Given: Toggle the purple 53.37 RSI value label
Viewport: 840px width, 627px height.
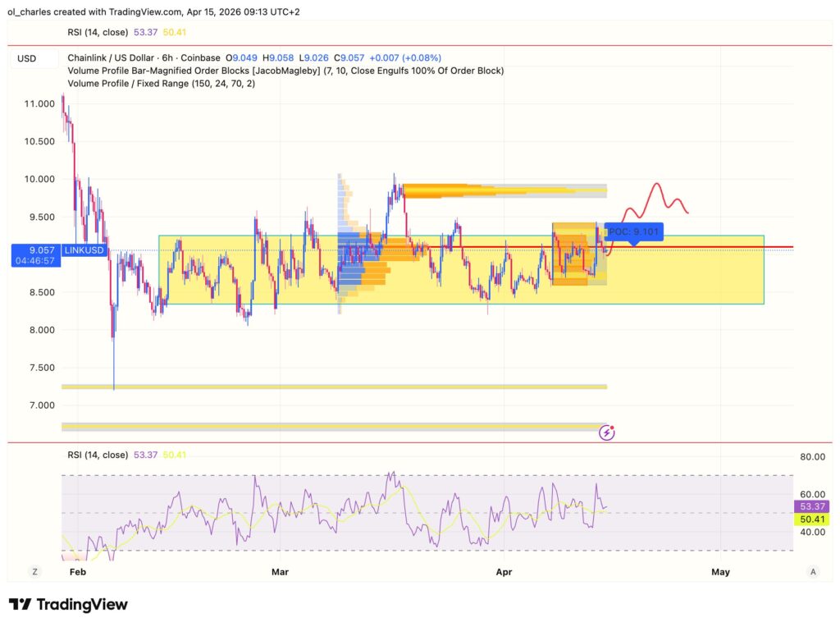Looking at the screenshot, I should tap(812, 507).
